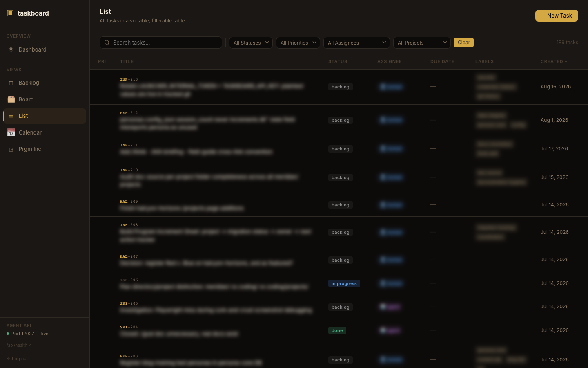Switch to the Board view

point(45,99)
